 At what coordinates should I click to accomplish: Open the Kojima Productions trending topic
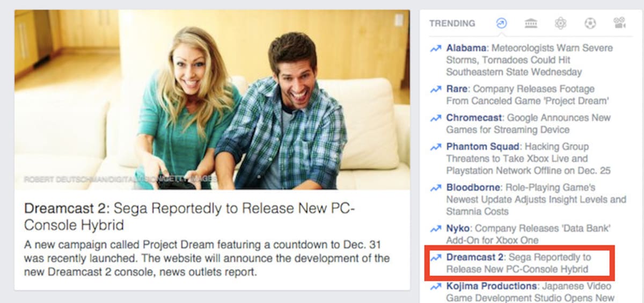pos(530,292)
